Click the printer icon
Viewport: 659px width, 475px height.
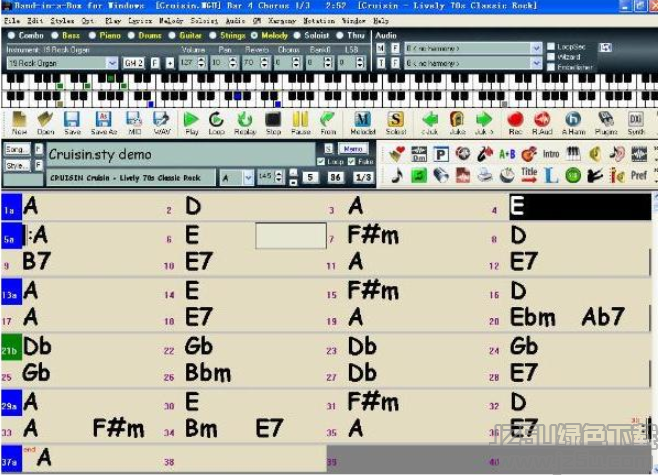485,175
